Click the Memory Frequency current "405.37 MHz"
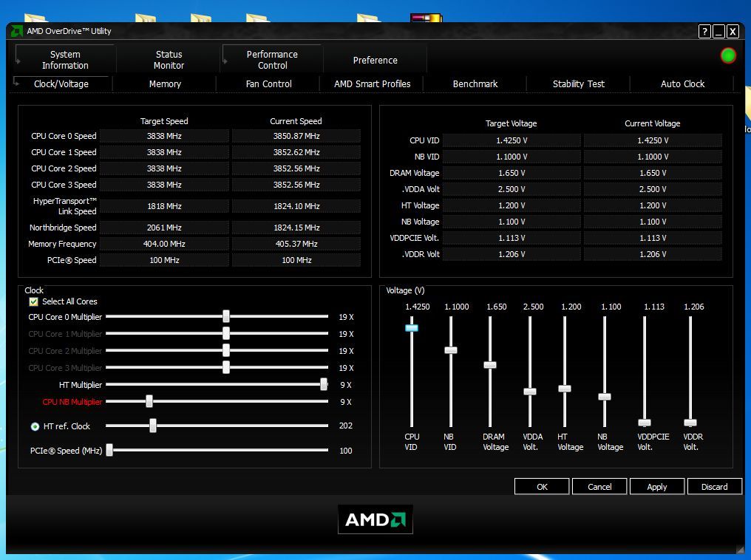 pos(296,244)
